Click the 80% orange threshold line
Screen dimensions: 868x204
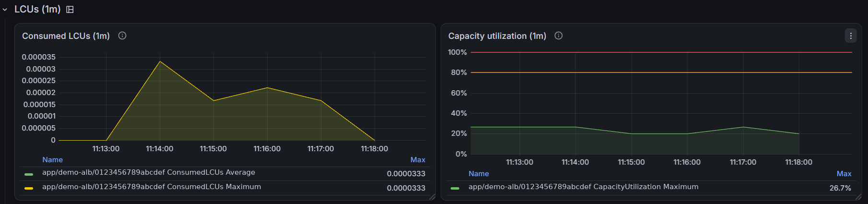point(661,72)
